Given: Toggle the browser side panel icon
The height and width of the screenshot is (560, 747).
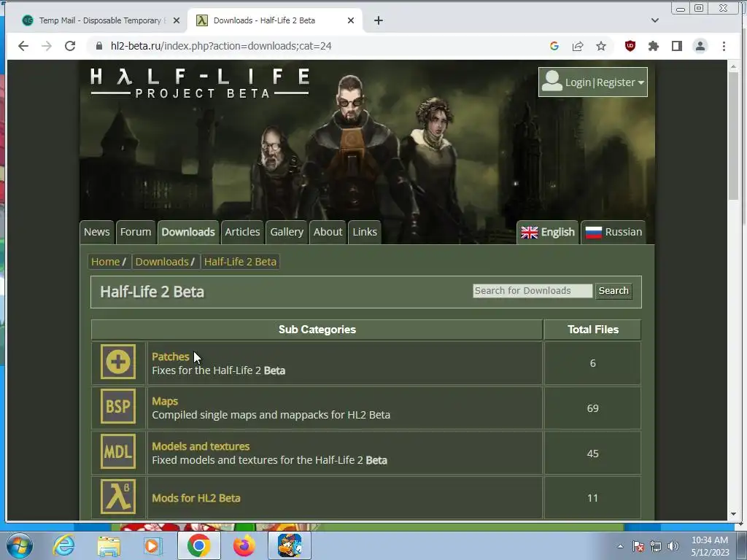Looking at the screenshot, I should [x=676, y=46].
